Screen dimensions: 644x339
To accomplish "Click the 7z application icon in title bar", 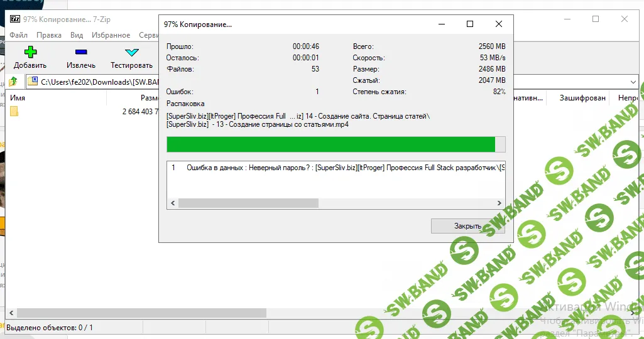I will click(14, 19).
